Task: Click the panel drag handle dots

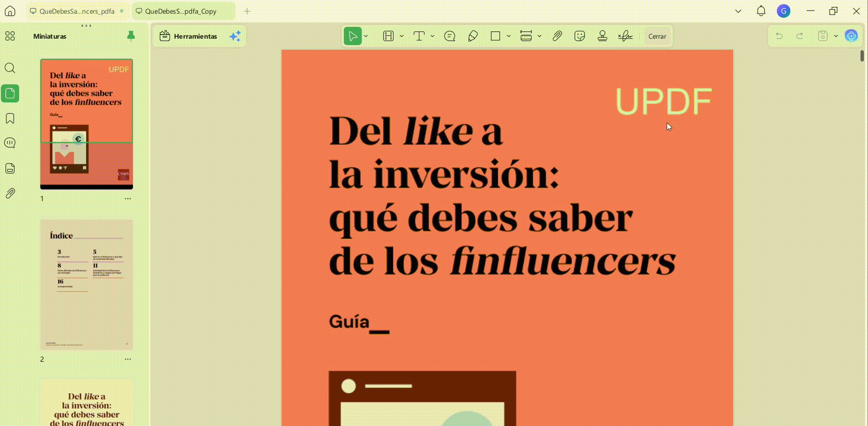Action: (x=86, y=25)
